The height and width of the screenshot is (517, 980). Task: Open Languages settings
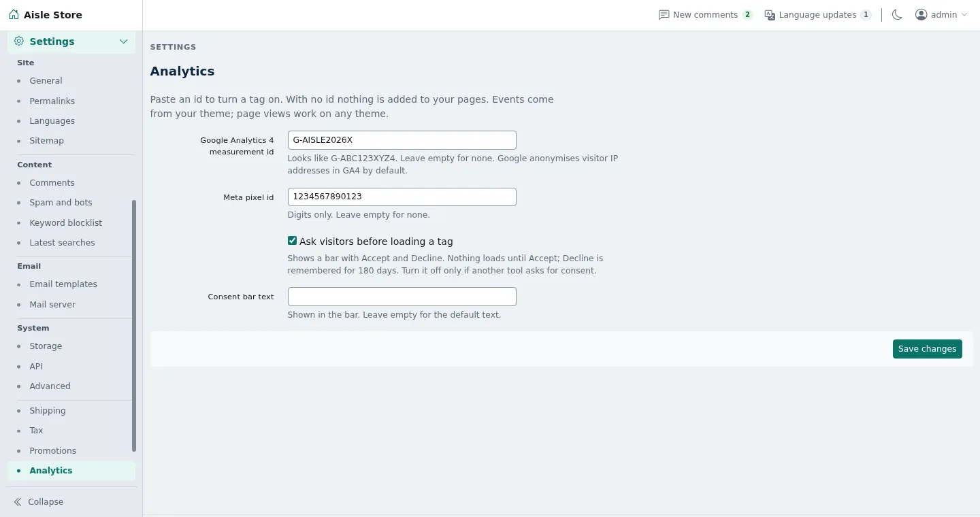click(52, 121)
